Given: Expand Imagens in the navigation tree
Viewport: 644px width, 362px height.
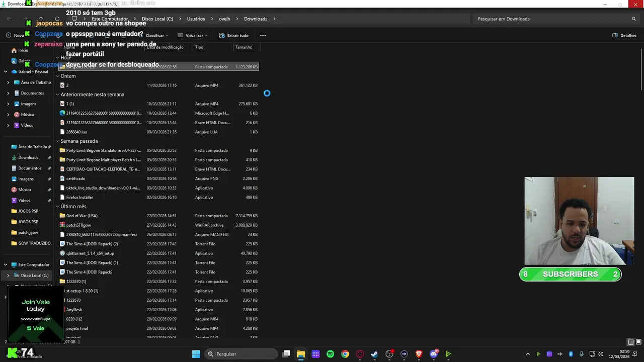Looking at the screenshot, I should (8, 104).
